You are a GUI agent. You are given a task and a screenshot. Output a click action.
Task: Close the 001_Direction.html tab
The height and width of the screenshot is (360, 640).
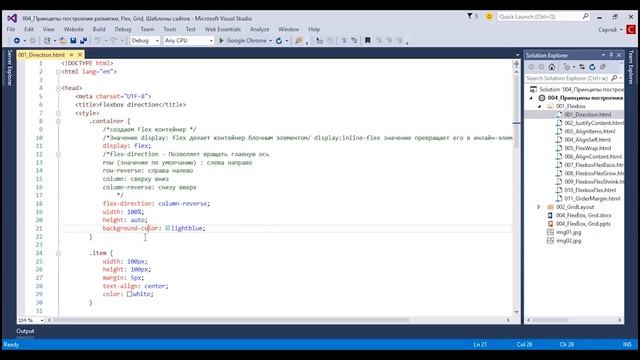pos(80,55)
